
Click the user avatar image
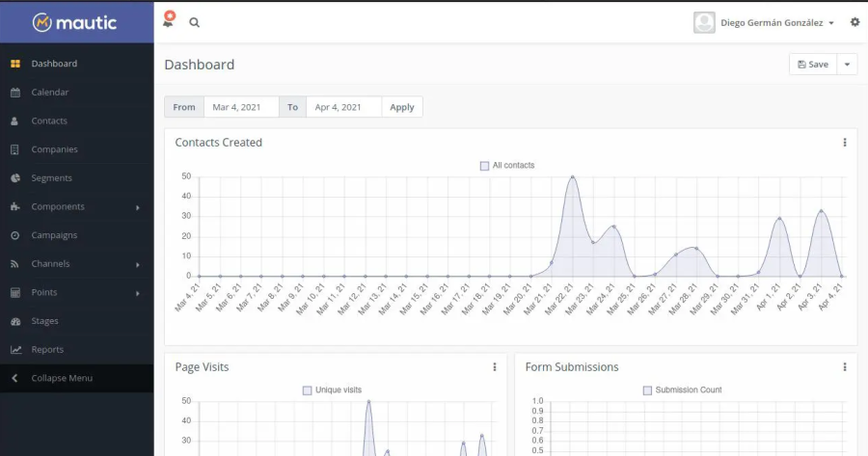704,23
